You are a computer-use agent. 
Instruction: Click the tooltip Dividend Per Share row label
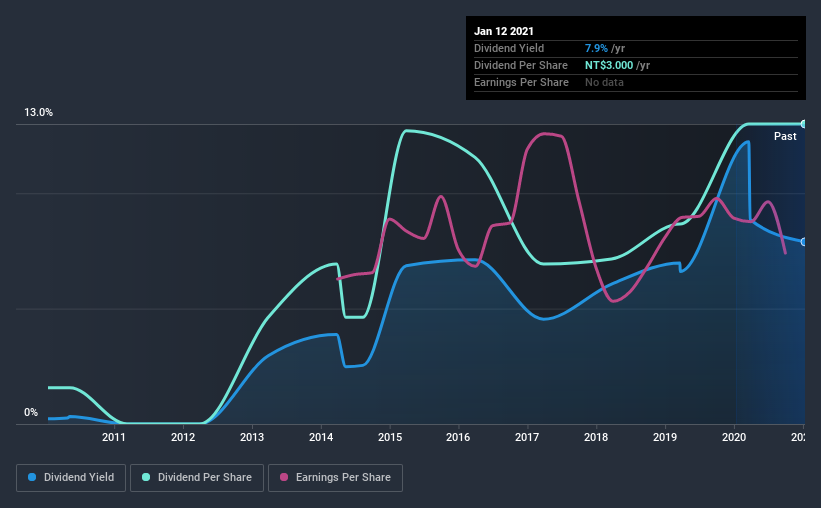520,65
